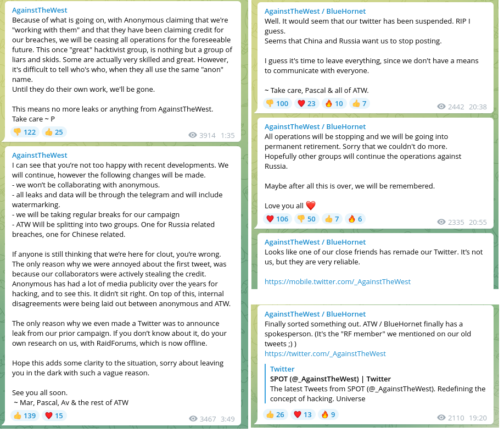
Task: Click the thumbs-up 25 reaction
Action: pos(54,132)
